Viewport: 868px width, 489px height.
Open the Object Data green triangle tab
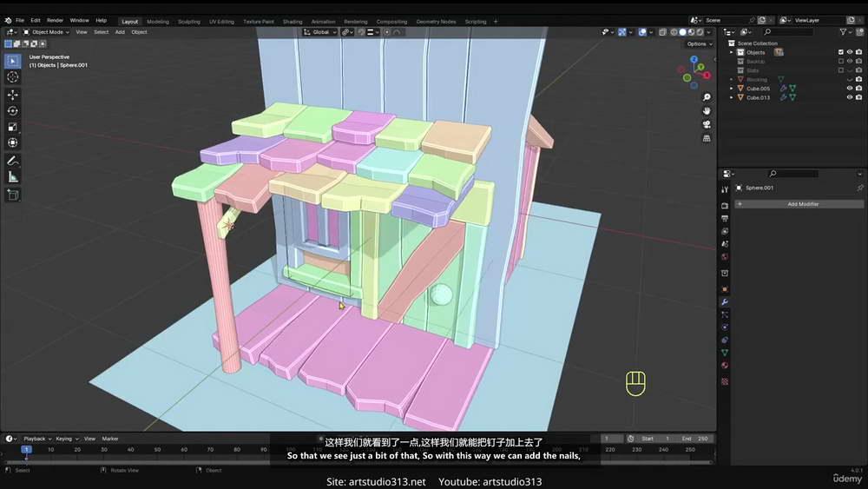(x=725, y=353)
